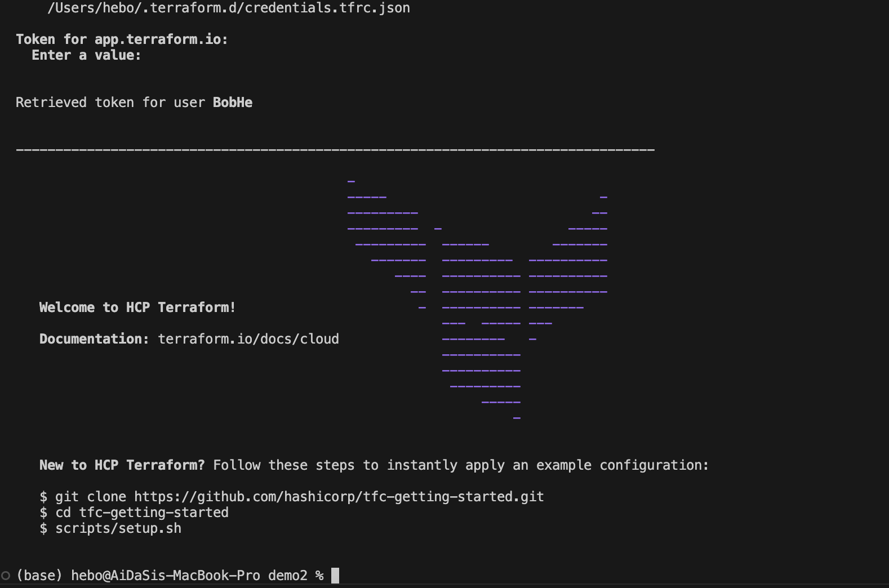Click the 'scripts/setup.sh' command line
Image resolution: width=889 pixels, height=588 pixels.
coord(118,528)
